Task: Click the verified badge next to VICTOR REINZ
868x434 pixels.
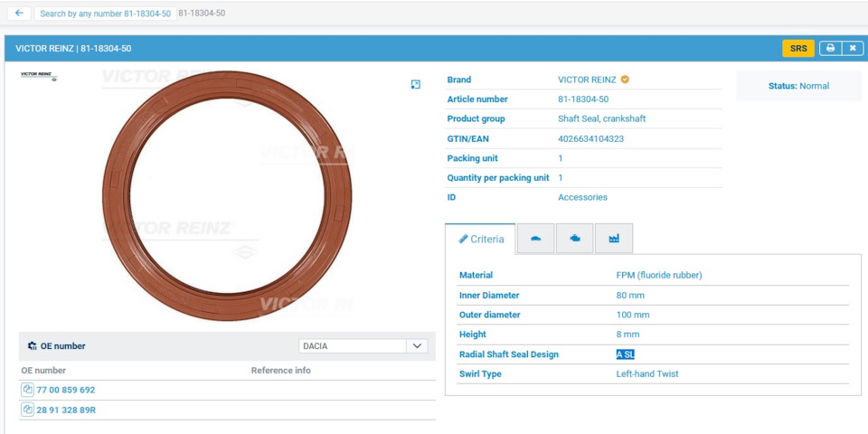Action: point(625,80)
